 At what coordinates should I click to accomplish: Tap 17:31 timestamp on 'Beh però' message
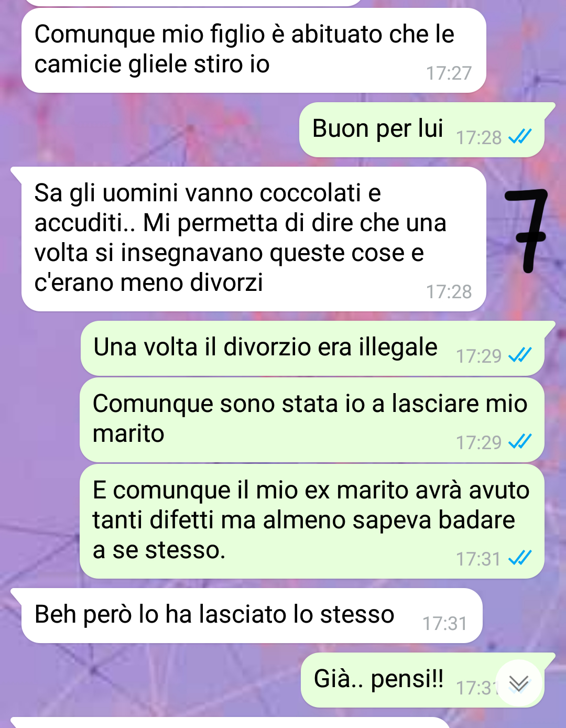point(444,624)
